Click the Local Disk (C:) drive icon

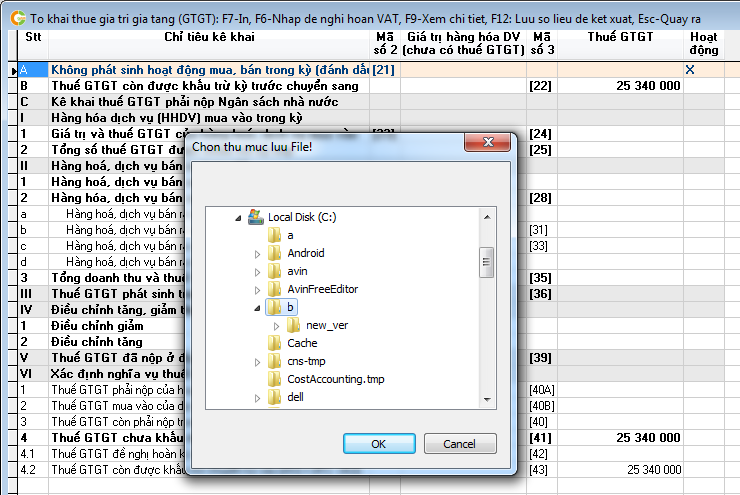click(255, 217)
